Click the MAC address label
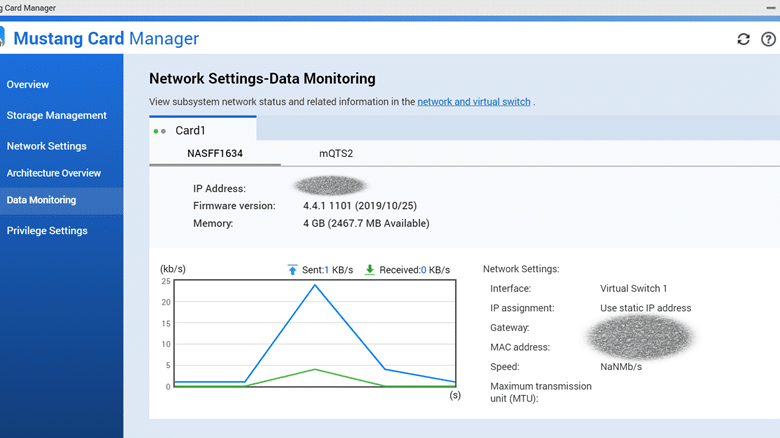The height and width of the screenshot is (438, 780). [x=520, y=347]
